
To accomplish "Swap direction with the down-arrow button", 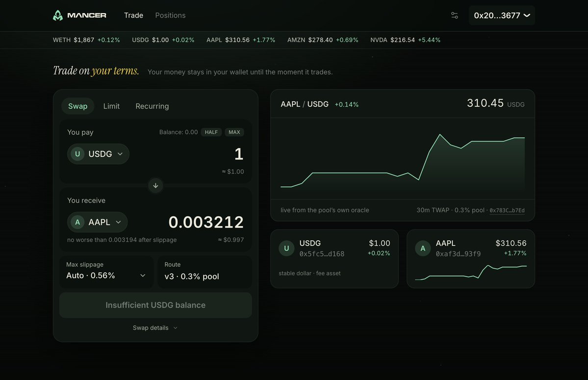I will [x=155, y=185].
